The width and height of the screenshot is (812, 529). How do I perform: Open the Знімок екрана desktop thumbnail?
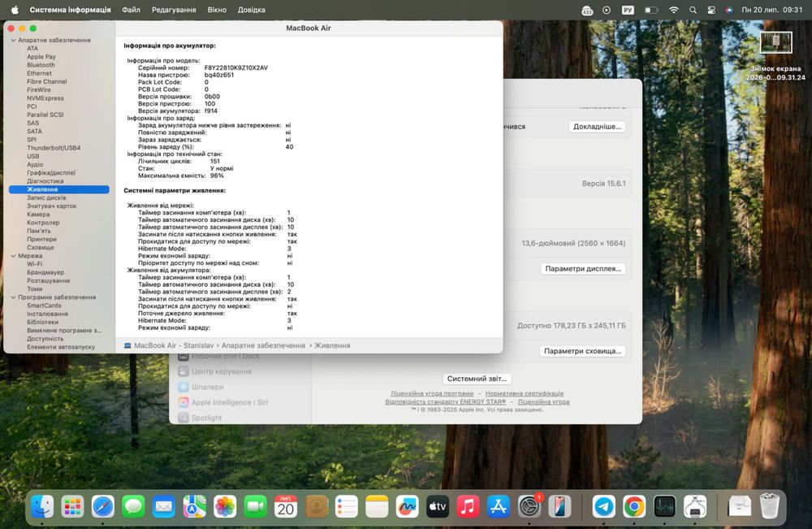click(775, 43)
